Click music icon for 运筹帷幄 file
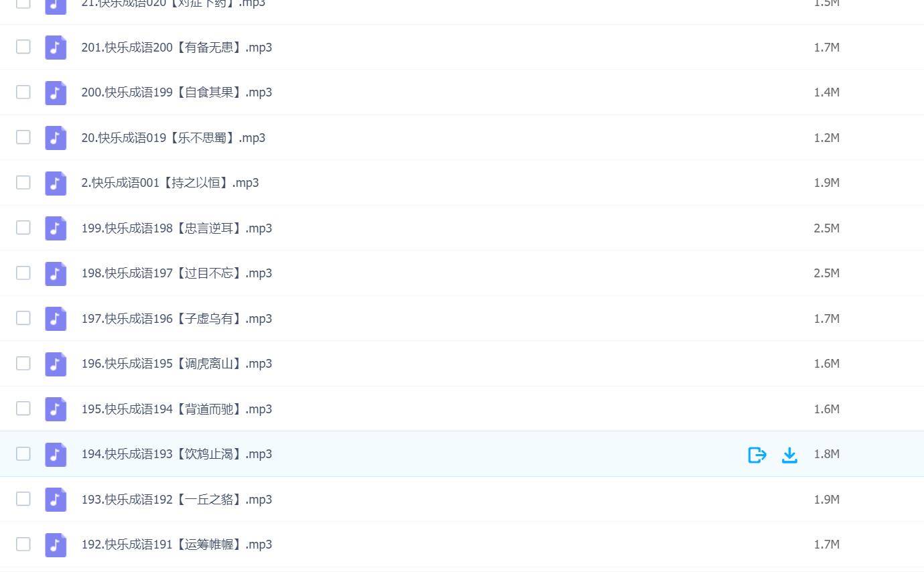 [x=56, y=545]
